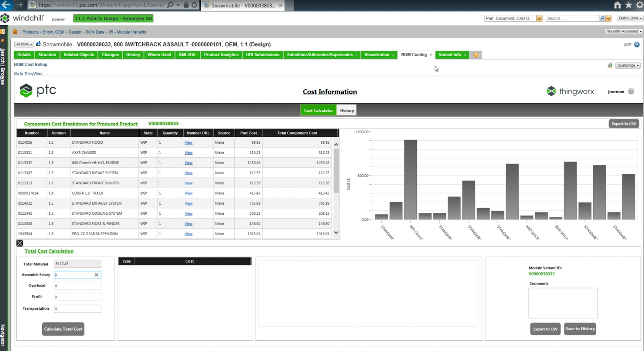Open the Where Used tab

pos(159,55)
